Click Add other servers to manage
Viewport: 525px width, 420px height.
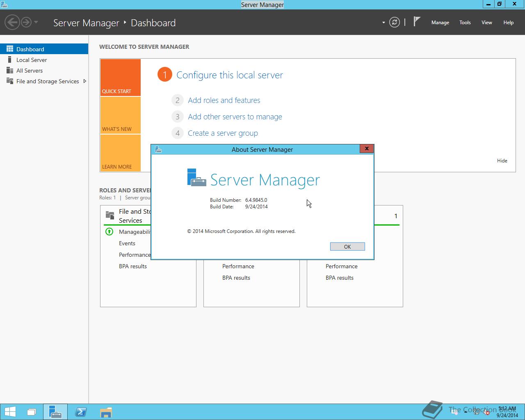click(235, 116)
